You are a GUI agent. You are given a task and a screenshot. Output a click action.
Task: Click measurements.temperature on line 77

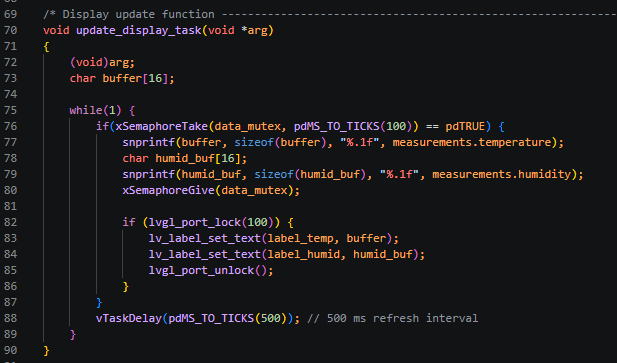click(x=472, y=142)
